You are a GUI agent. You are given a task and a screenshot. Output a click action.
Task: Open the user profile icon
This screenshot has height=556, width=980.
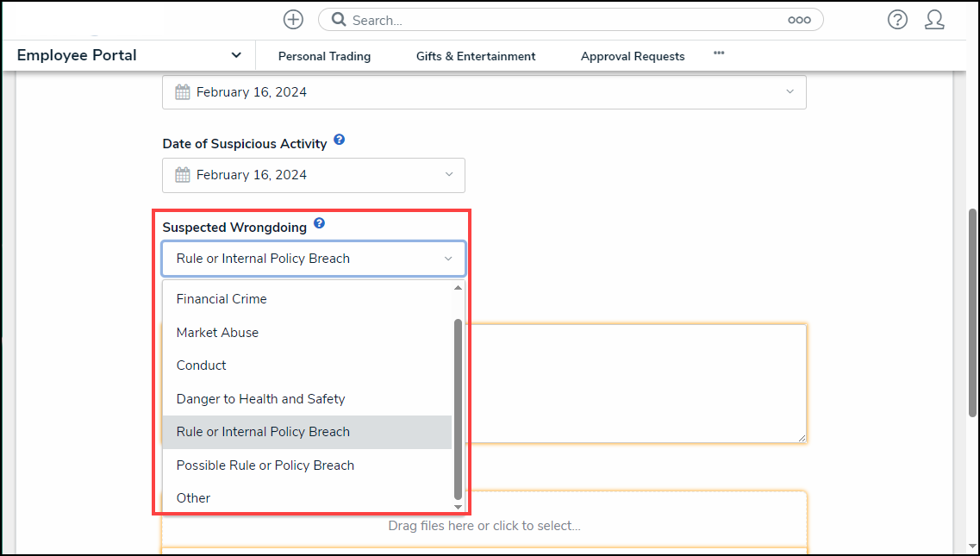934,20
